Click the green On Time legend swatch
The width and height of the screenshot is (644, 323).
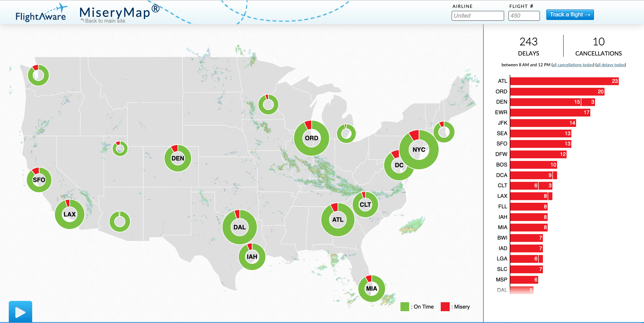[405, 307]
